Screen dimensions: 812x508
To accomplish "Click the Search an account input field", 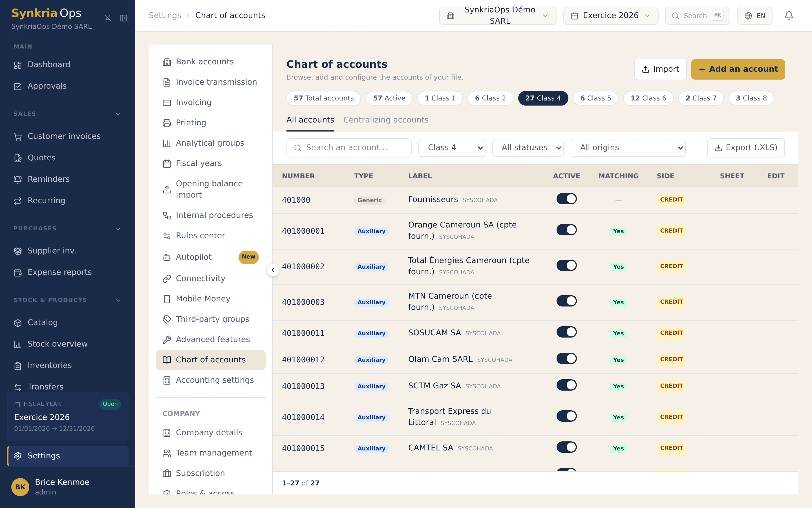I will point(348,148).
